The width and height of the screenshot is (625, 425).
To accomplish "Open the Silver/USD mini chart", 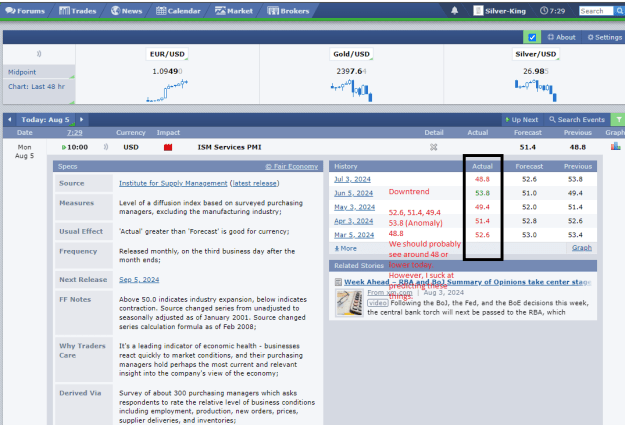I will tap(535, 91).
